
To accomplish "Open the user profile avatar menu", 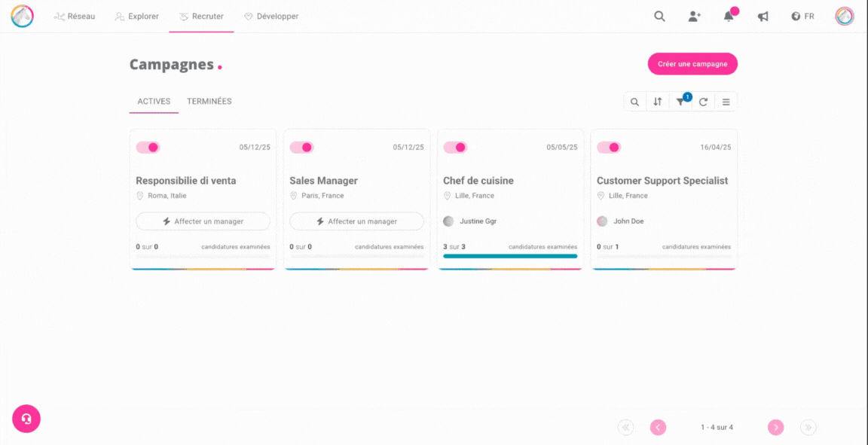I will 845,17.
